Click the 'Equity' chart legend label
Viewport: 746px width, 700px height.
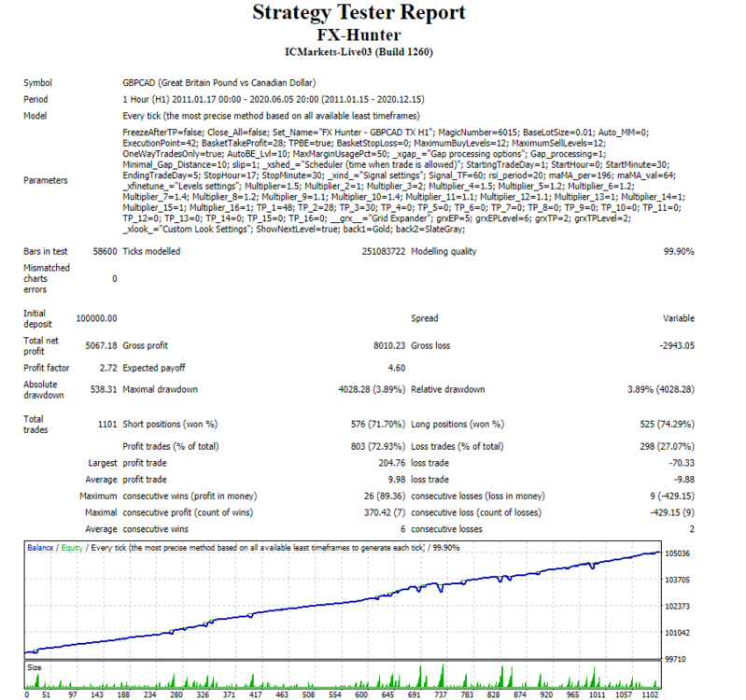(x=72, y=548)
